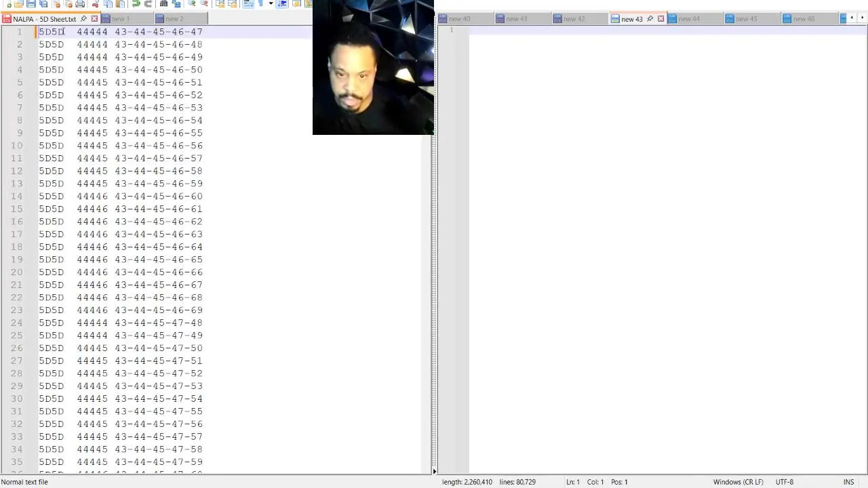Close the new 43 tab

pyautogui.click(x=660, y=19)
